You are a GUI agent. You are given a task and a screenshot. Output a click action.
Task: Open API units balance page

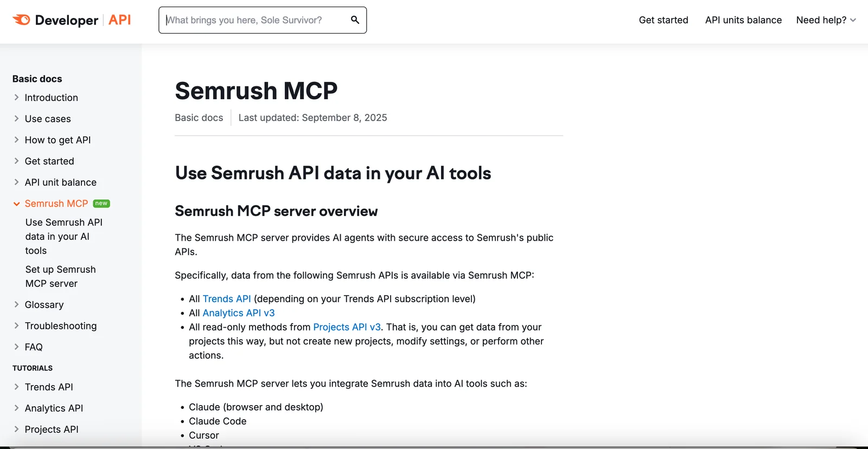pos(743,20)
